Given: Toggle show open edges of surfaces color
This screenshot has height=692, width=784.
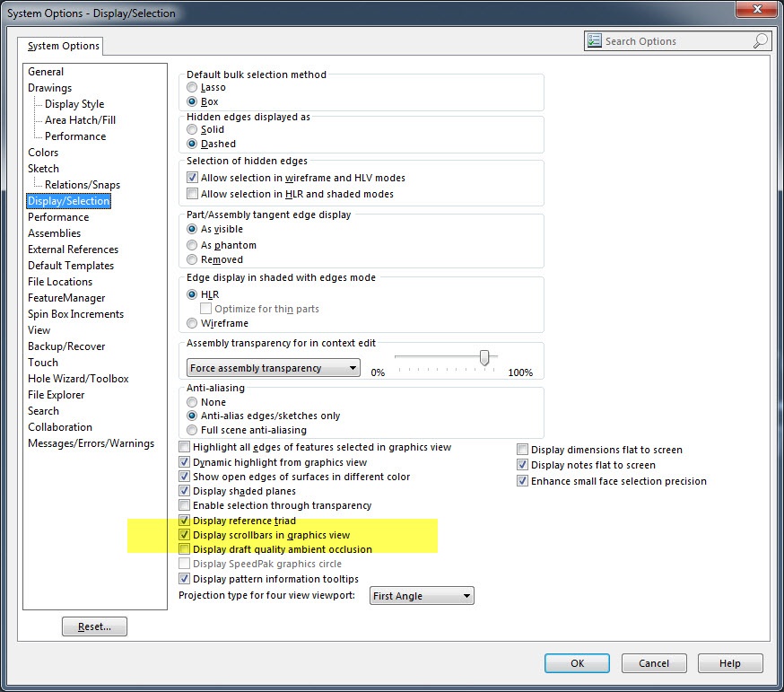Looking at the screenshot, I should tap(185, 477).
